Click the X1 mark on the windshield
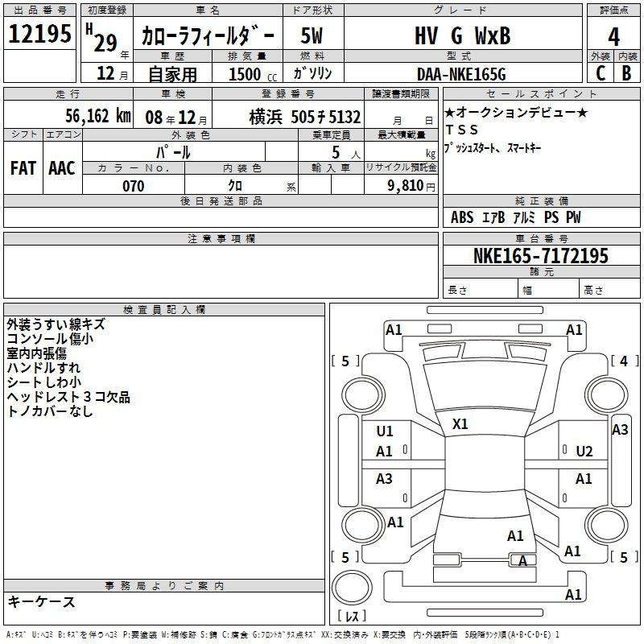The image size is (644, 644). pos(460,423)
